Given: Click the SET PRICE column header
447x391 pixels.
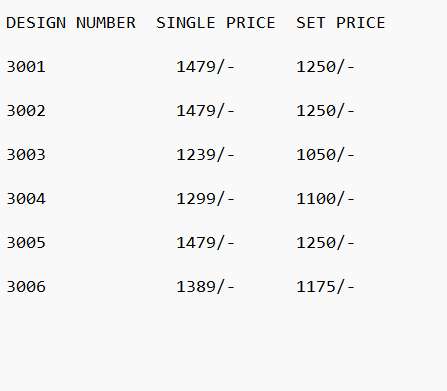Looking at the screenshot, I should click(x=340, y=23).
